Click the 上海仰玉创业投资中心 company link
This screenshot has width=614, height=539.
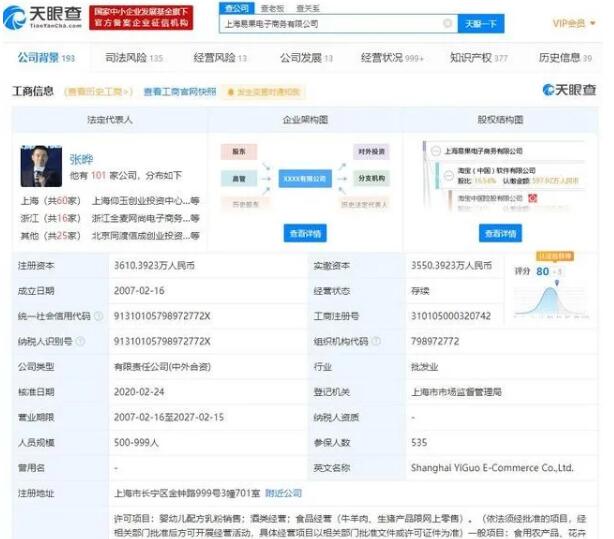pyautogui.click(x=146, y=201)
